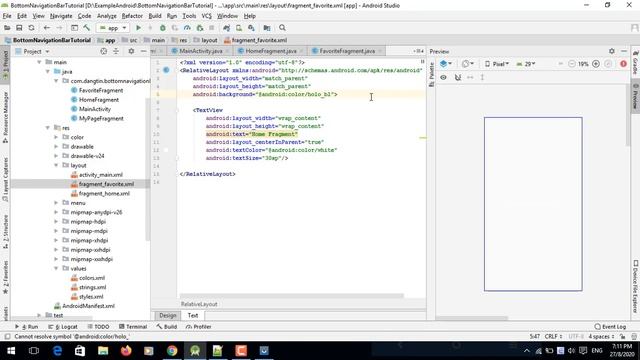
Task: Click the collapse all icon in Project panel
Action: pyautogui.click(x=116, y=51)
